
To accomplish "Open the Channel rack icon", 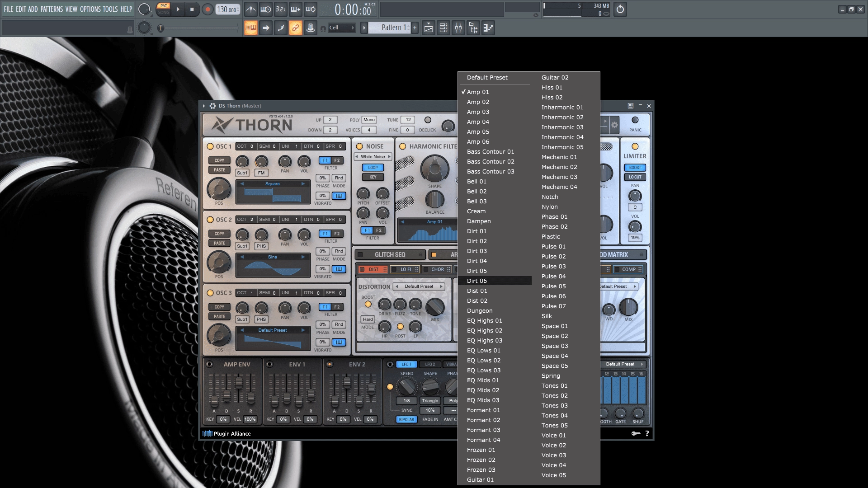I will (x=443, y=28).
